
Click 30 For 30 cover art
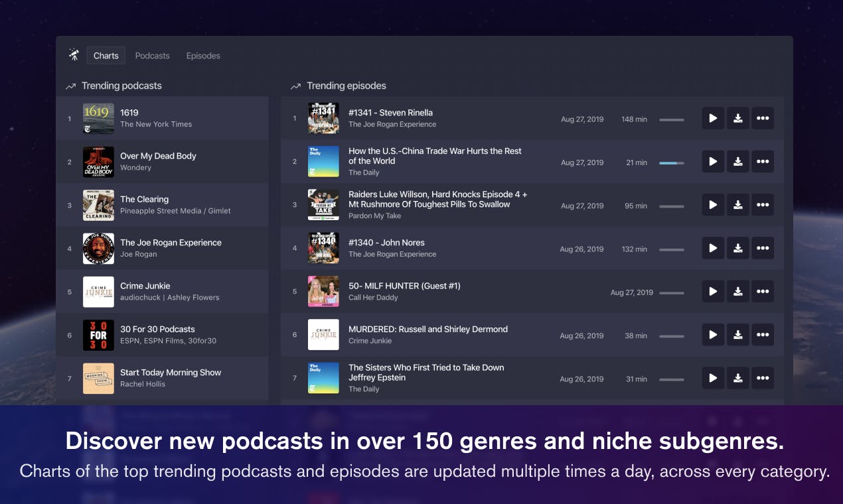tap(98, 335)
